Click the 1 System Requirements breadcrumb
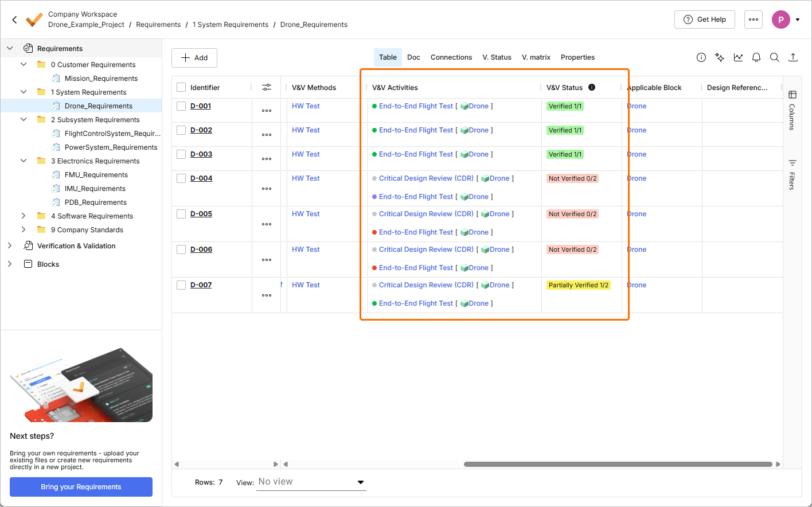 click(x=231, y=25)
